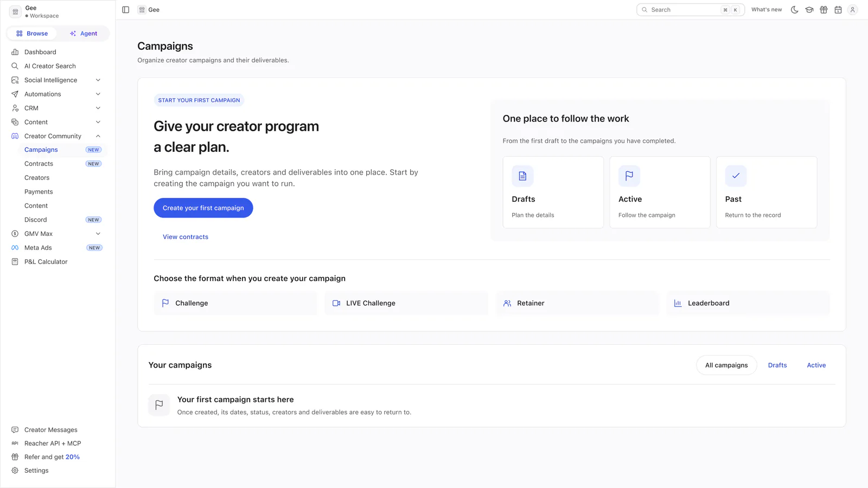Screen dimensions: 868x488
Task: Click the Drafts card document icon
Action: coord(522,176)
